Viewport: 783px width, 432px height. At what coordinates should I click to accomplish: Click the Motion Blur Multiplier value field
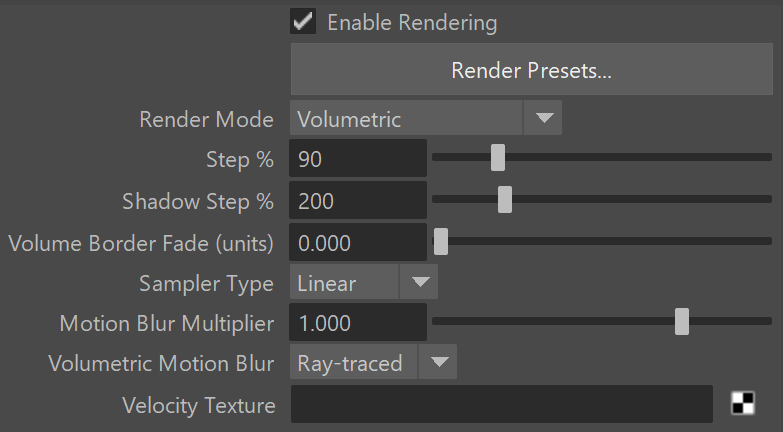point(358,322)
